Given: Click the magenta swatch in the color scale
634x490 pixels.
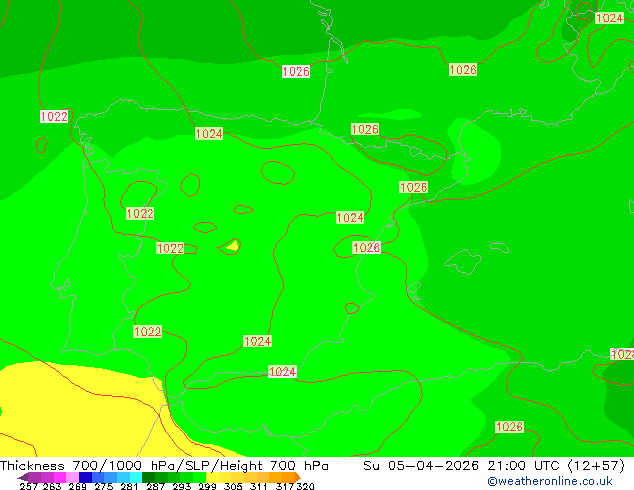Looking at the screenshot, I should (59, 477).
